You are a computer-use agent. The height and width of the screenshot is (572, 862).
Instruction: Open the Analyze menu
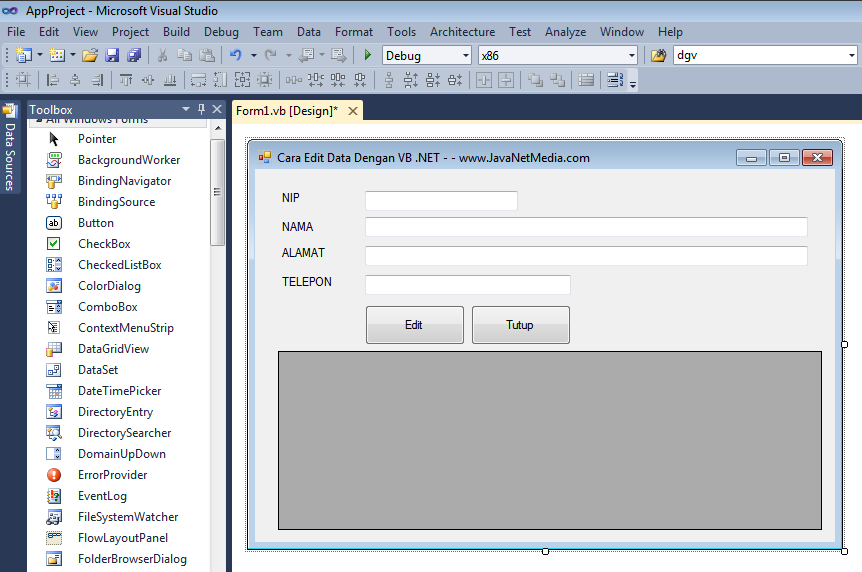point(565,32)
